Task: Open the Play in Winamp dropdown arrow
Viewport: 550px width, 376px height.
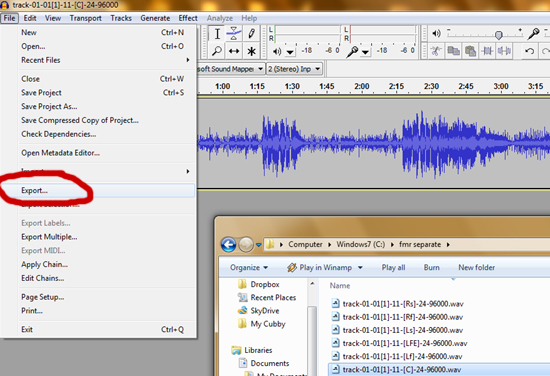Action: (x=360, y=268)
